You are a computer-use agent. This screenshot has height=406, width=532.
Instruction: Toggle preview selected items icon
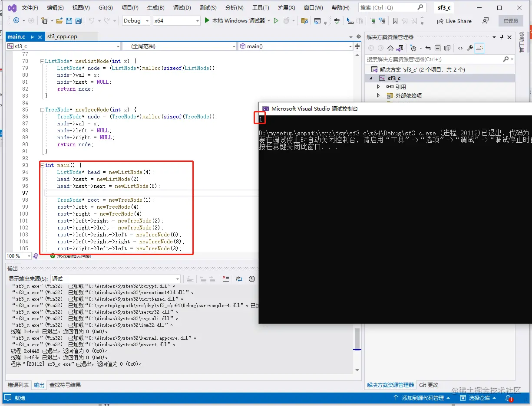click(479, 48)
